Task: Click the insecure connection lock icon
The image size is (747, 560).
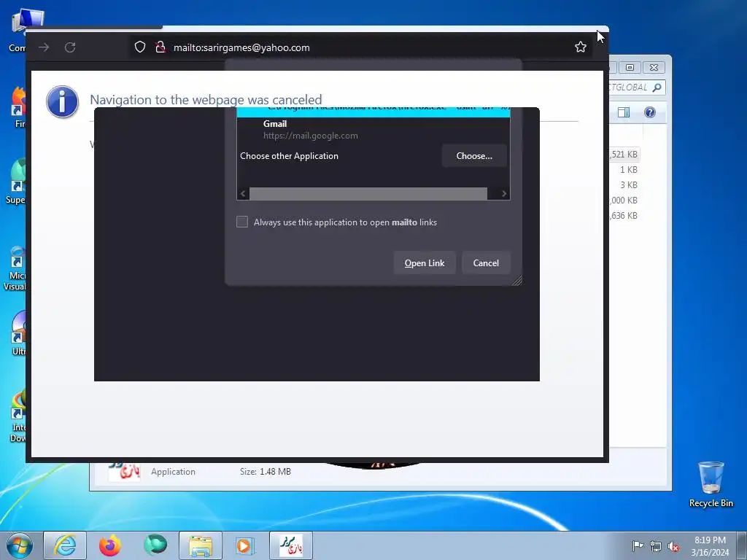Action: (x=160, y=47)
